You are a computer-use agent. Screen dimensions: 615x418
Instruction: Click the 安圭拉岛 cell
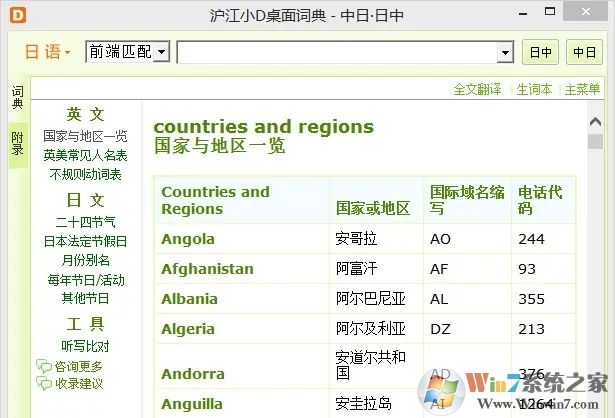pyautogui.click(x=376, y=403)
